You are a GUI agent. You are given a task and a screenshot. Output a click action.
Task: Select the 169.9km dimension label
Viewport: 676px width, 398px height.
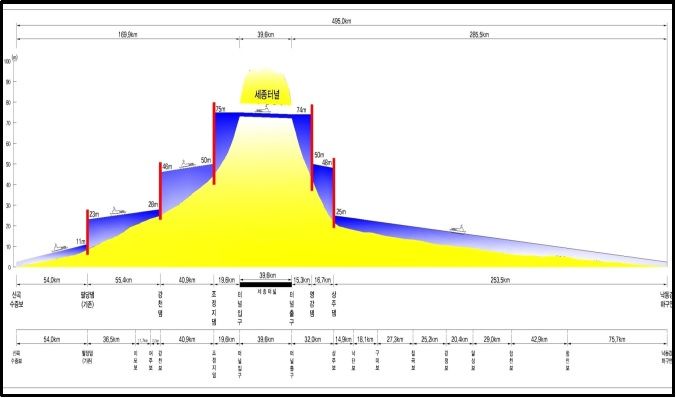coord(128,35)
